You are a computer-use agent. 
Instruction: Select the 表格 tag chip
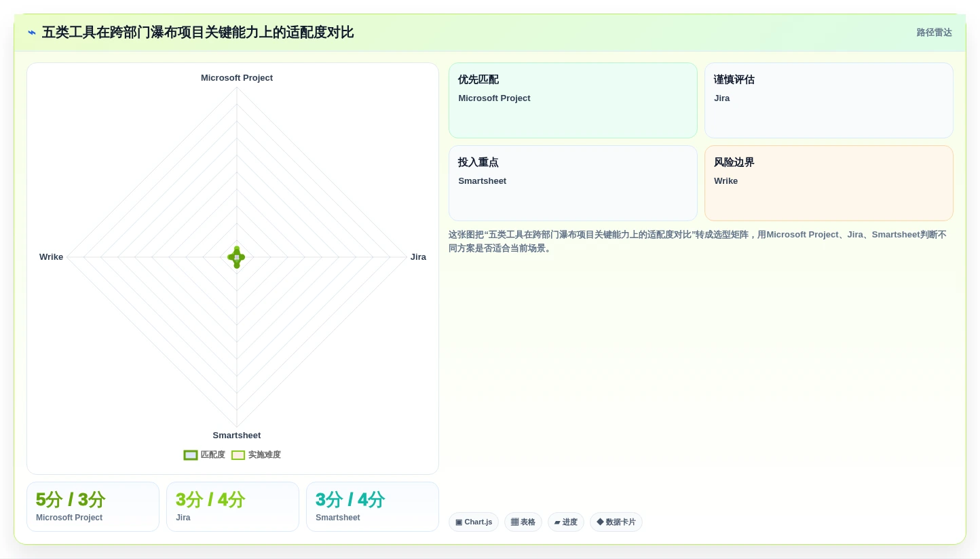pos(523,522)
